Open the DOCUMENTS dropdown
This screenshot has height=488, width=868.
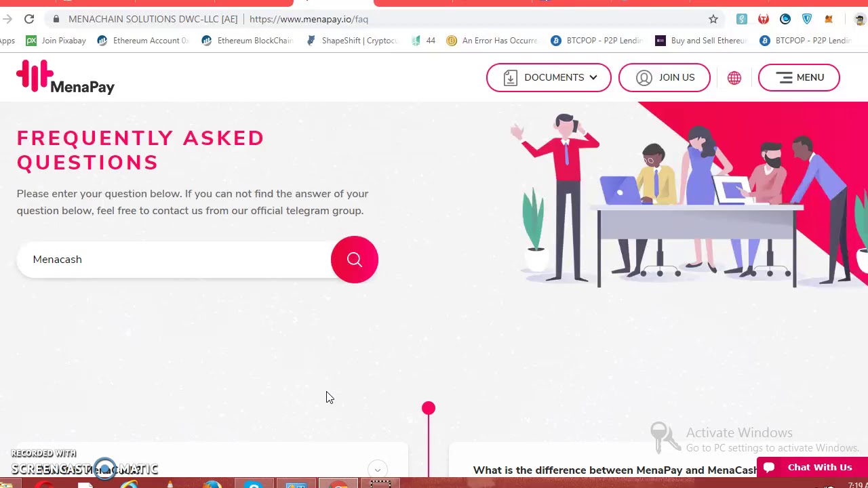[x=549, y=77]
